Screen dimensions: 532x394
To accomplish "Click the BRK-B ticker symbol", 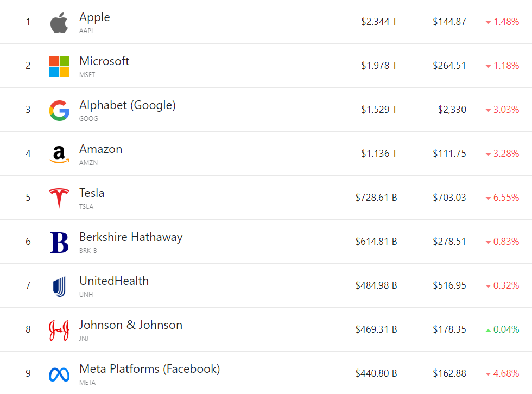I will pos(88,251).
